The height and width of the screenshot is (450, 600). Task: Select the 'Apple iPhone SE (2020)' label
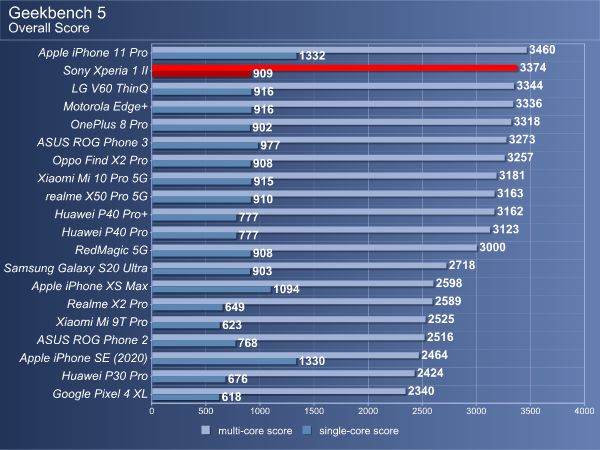[84, 358]
